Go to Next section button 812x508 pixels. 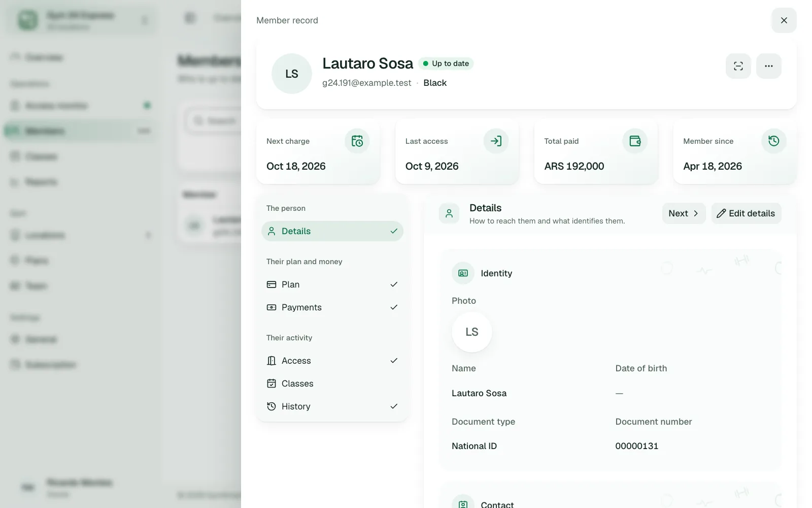684,213
